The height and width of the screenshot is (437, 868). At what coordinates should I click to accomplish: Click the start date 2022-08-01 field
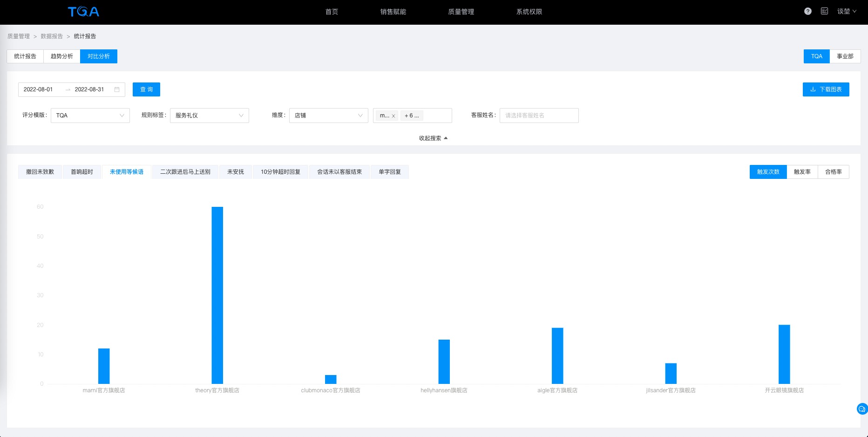click(x=38, y=89)
